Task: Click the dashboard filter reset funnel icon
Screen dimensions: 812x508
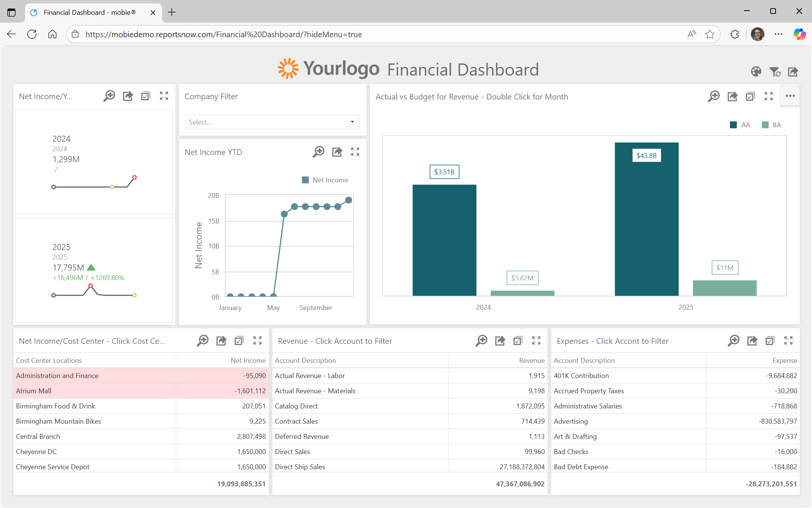Action: click(x=774, y=71)
